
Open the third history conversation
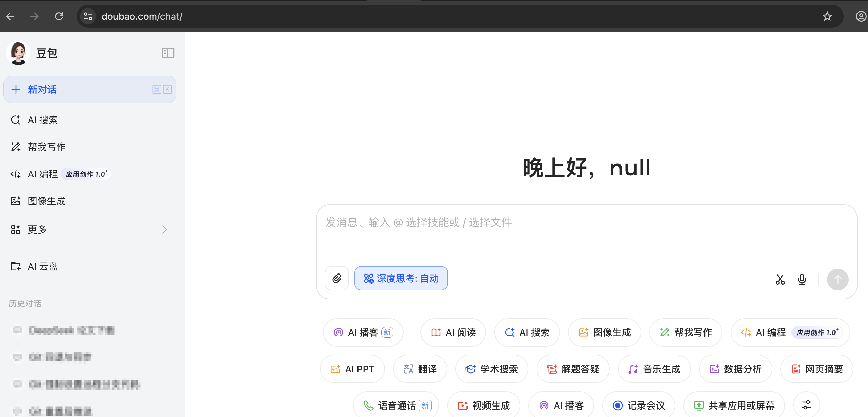click(90, 384)
